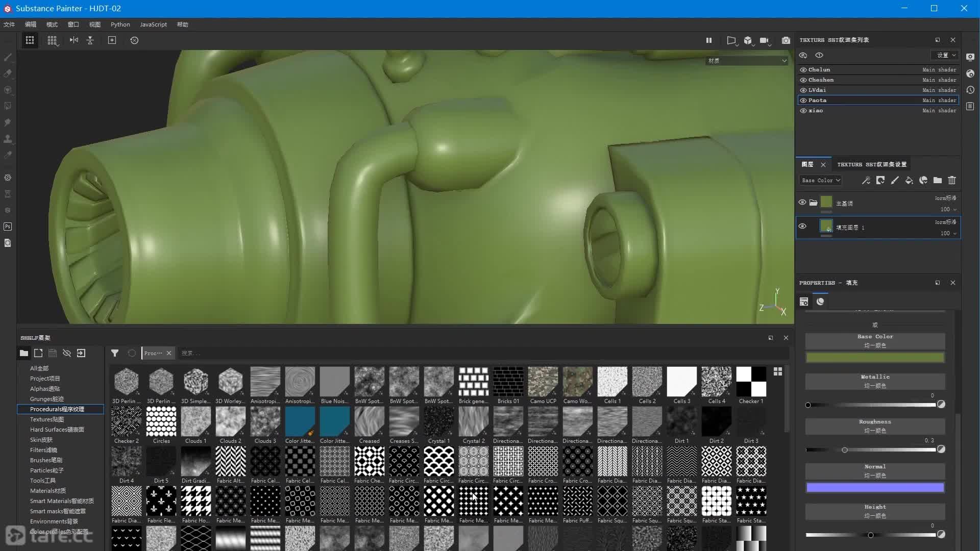
Task: Expand the main folder layer opacity dropdown
Action: coord(954,210)
